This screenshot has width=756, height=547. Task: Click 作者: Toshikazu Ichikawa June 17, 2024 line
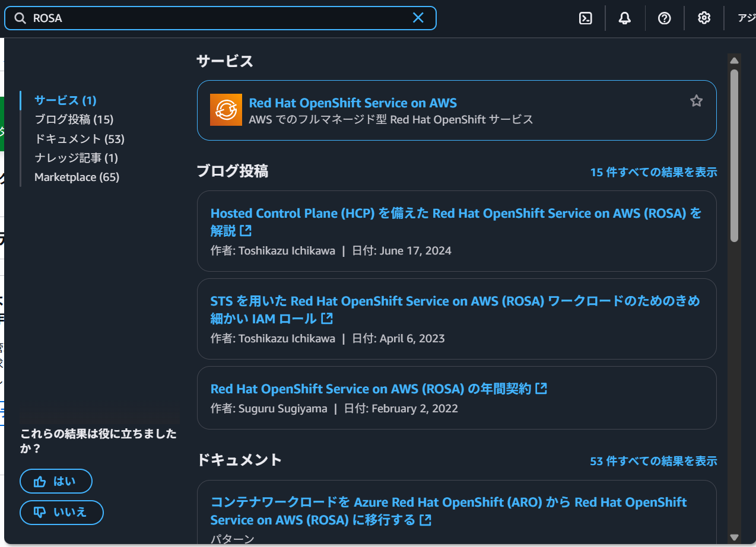click(x=331, y=250)
